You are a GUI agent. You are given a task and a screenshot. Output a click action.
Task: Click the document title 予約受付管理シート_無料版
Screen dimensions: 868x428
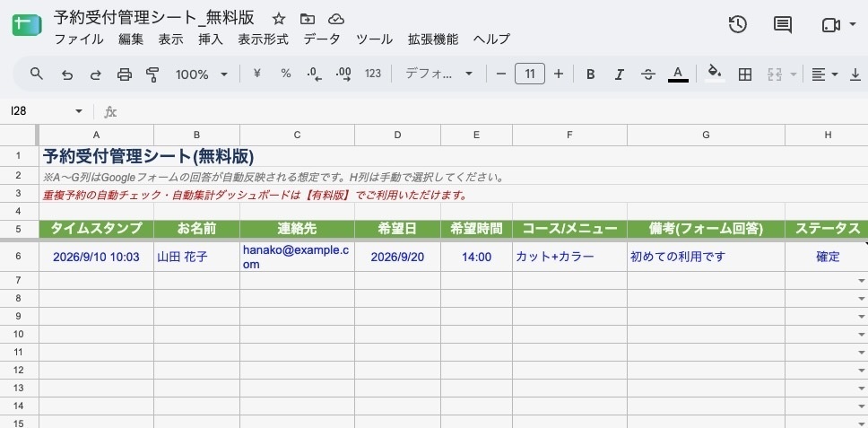[154, 18]
